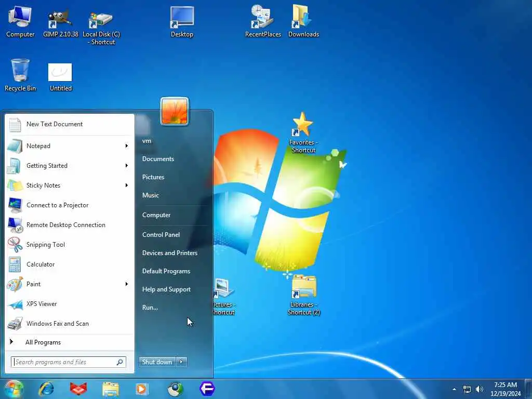Click the Shut down button
532x399 pixels.
point(157,362)
